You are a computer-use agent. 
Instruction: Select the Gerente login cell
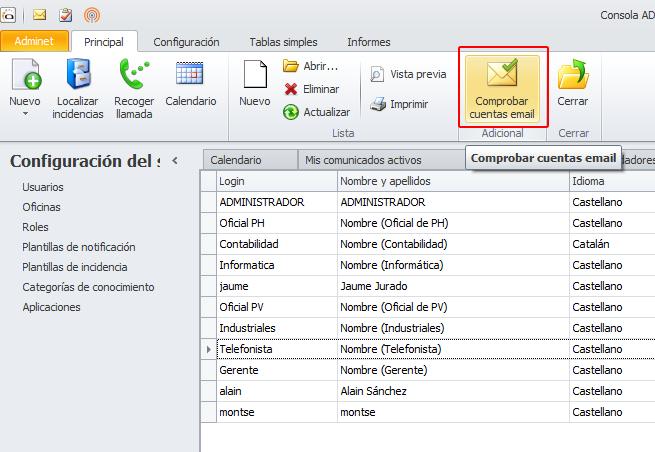pyautogui.click(x=277, y=370)
